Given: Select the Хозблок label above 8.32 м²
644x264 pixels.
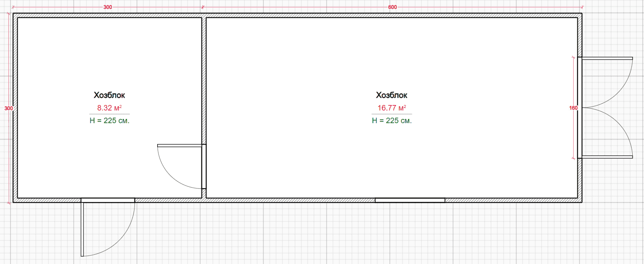Looking at the screenshot, I should click(109, 95).
